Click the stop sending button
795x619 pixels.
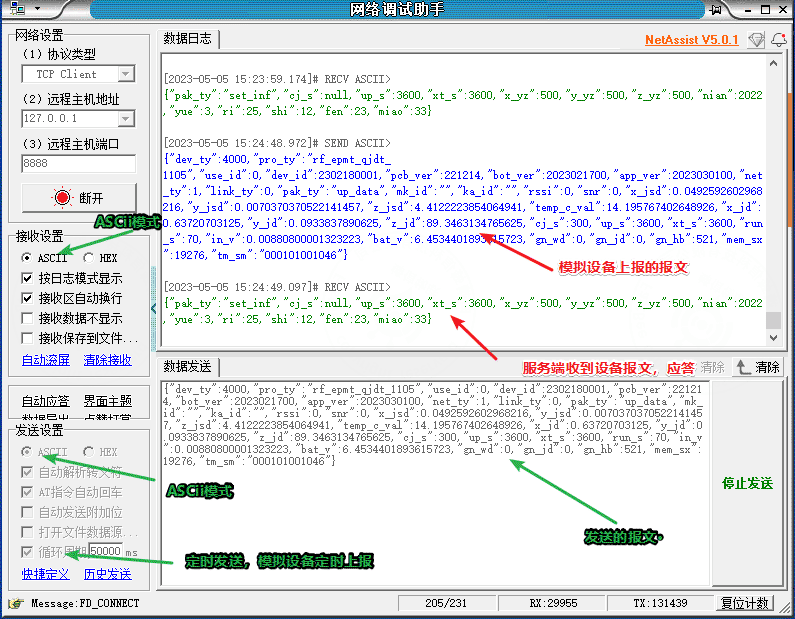click(x=747, y=484)
